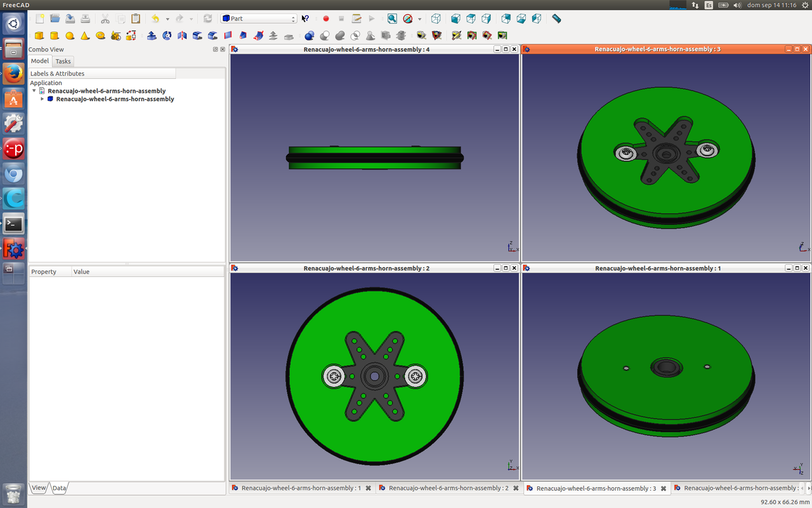Expand the child Renacuajo-wheel-6-arms-horn-assembly object
Screen dimensions: 812x508
(43, 99)
